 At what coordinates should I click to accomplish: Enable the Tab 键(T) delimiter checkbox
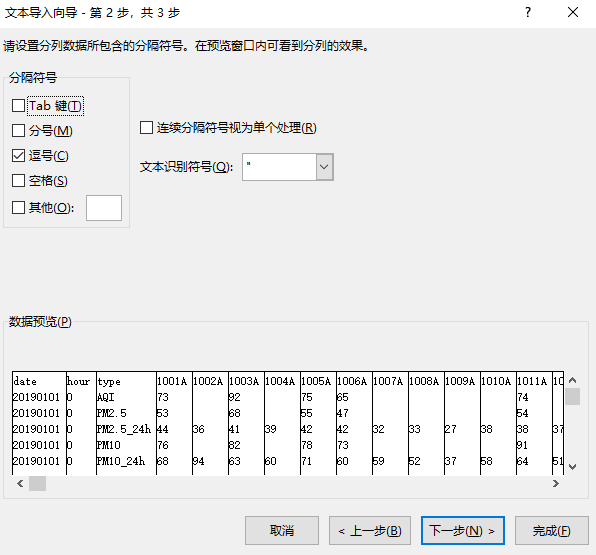coord(18,106)
